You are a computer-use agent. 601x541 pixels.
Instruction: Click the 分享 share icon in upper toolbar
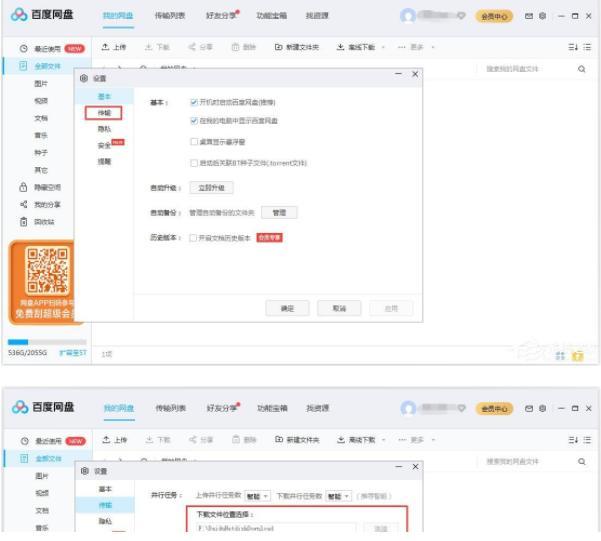click(x=192, y=47)
